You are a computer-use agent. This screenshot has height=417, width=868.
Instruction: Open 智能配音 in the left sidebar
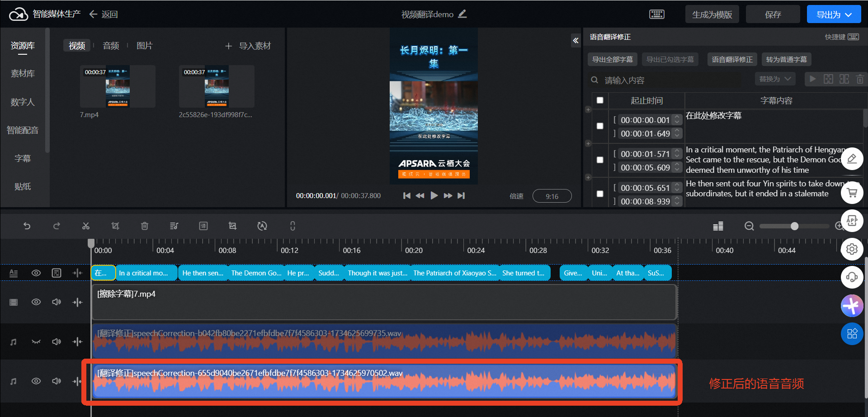pos(23,130)
